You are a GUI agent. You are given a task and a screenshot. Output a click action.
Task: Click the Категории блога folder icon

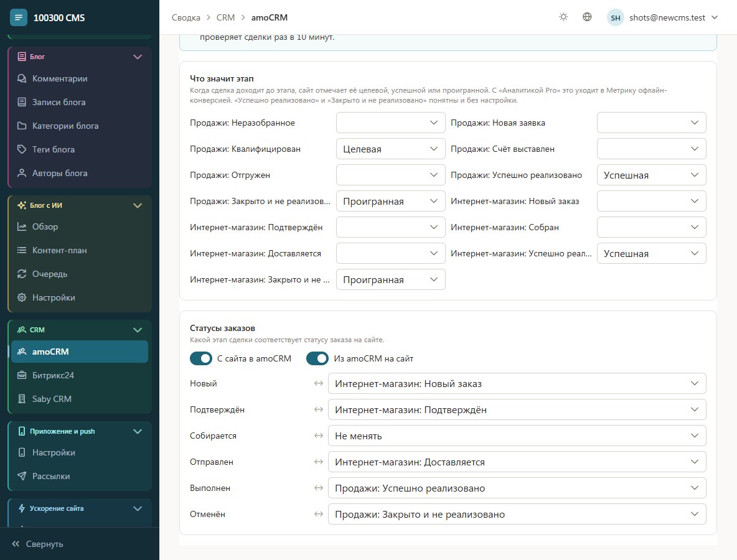[22, 126]
